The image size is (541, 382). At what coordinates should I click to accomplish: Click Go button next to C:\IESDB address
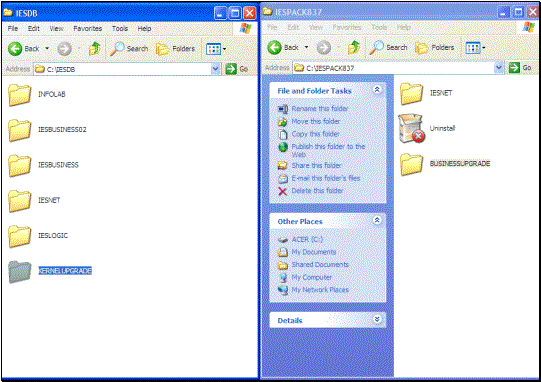point(237,69)
